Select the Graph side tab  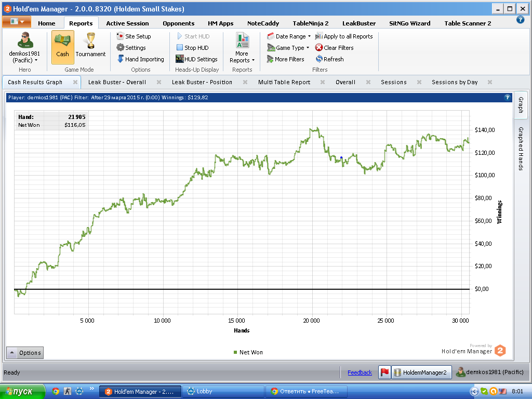[x=521, y=105]
